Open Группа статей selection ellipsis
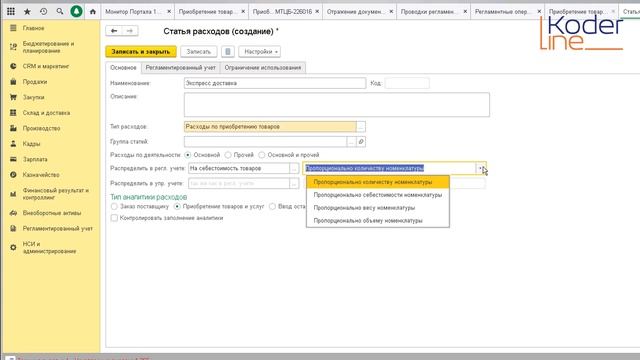The width and height of the screenshot is (640, 360). pos(351,142)
